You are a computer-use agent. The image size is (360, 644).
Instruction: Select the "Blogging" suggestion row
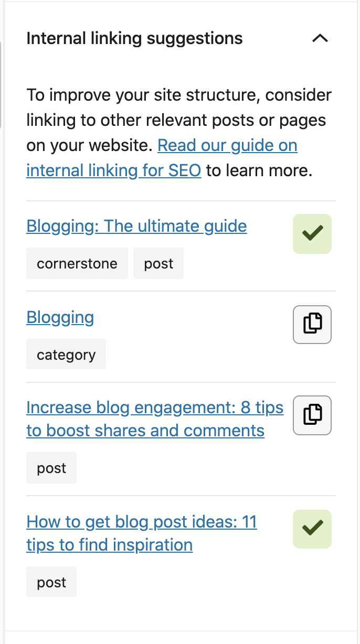60,317
